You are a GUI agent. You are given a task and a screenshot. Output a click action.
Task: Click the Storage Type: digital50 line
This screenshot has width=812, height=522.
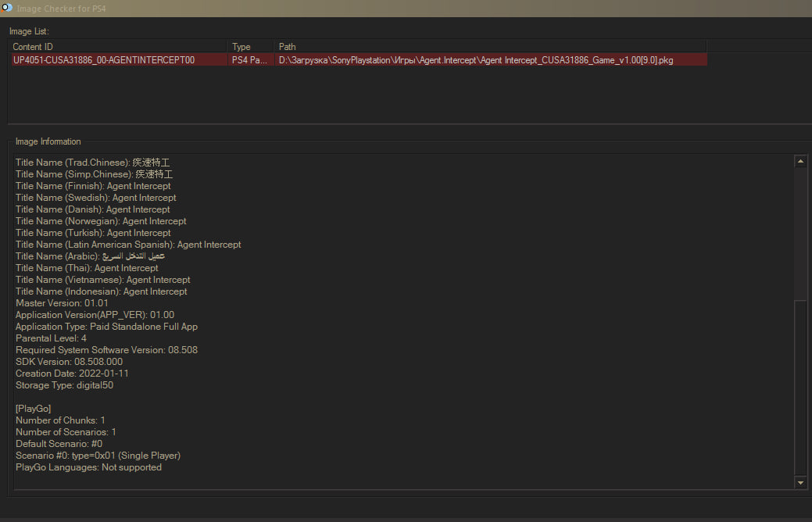64,385
